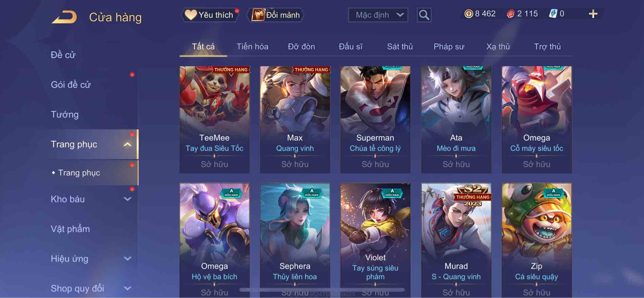Select the Tiến hóa tab
The image size is (644, 298).
tap(252, 46)
